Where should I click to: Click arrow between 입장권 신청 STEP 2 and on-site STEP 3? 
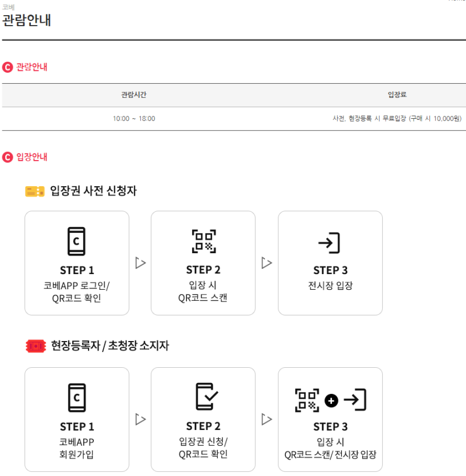coord(267,419)
